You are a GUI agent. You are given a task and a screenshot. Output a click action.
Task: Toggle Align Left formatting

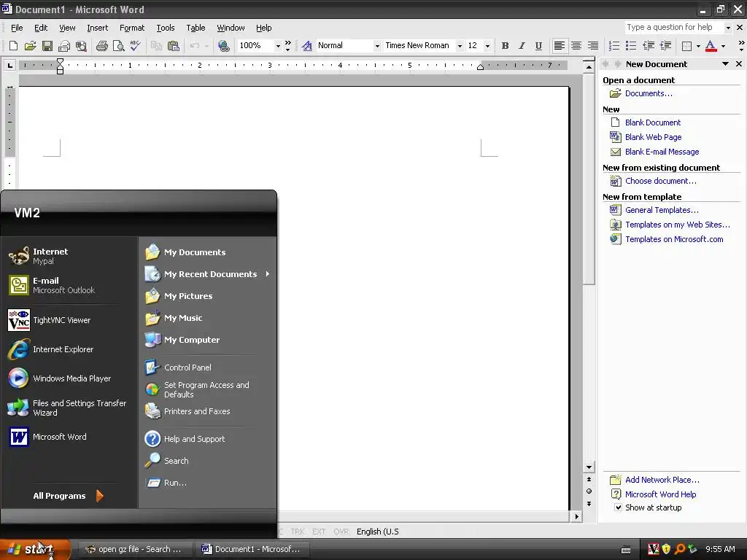click(560, 46)
